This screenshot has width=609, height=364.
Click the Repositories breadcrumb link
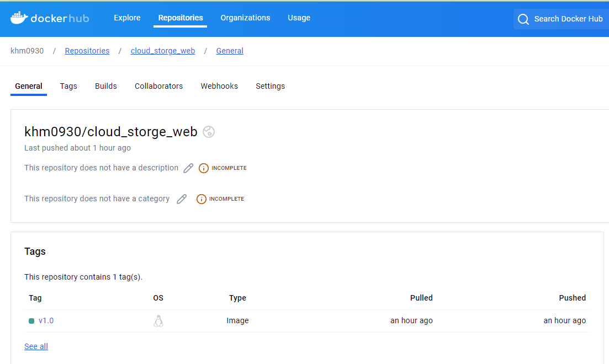[x=87, y=51]
